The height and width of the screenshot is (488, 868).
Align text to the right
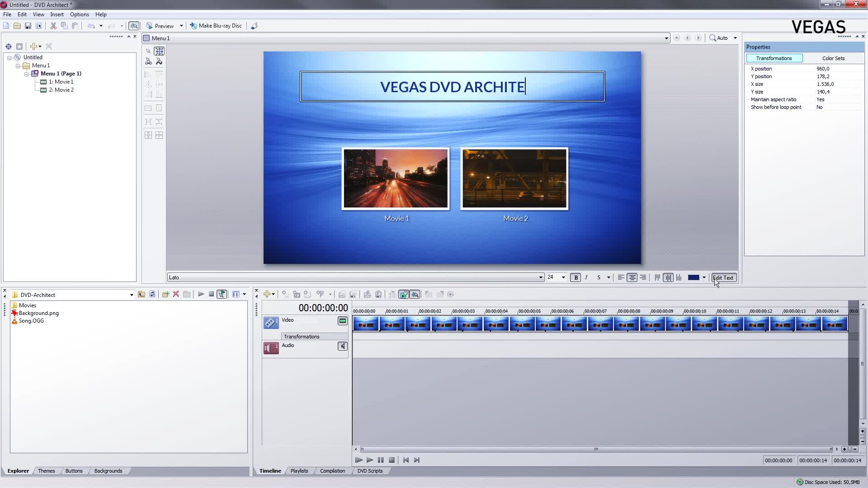point(643,278)
